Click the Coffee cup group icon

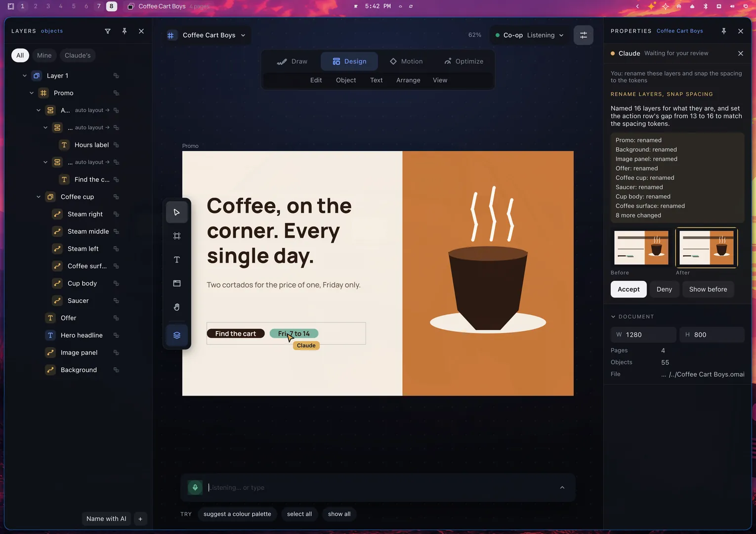(50, 197)
